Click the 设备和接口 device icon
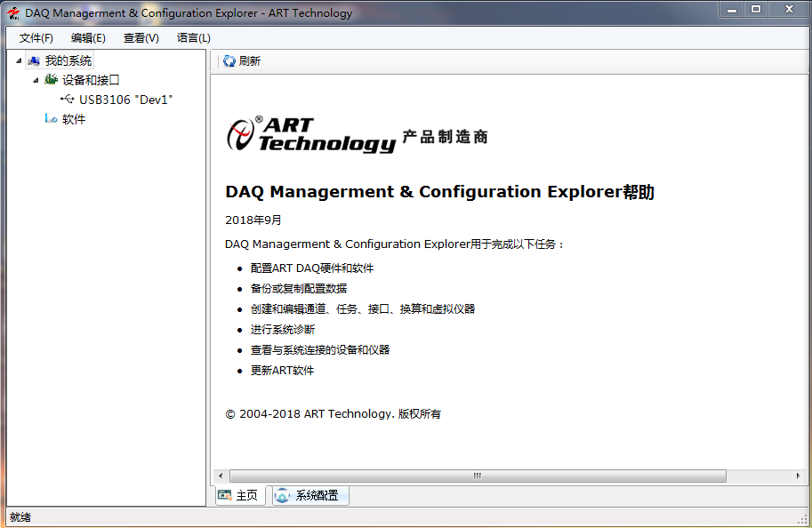The width and height of the screenshot is (812, 528). click(51, 80)
